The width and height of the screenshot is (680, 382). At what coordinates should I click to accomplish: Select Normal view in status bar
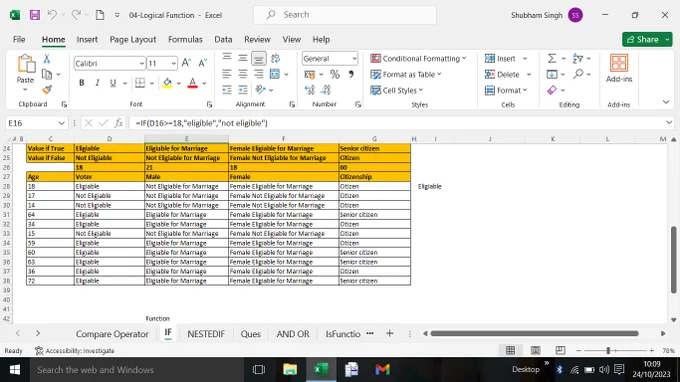[x=510, y=350]
